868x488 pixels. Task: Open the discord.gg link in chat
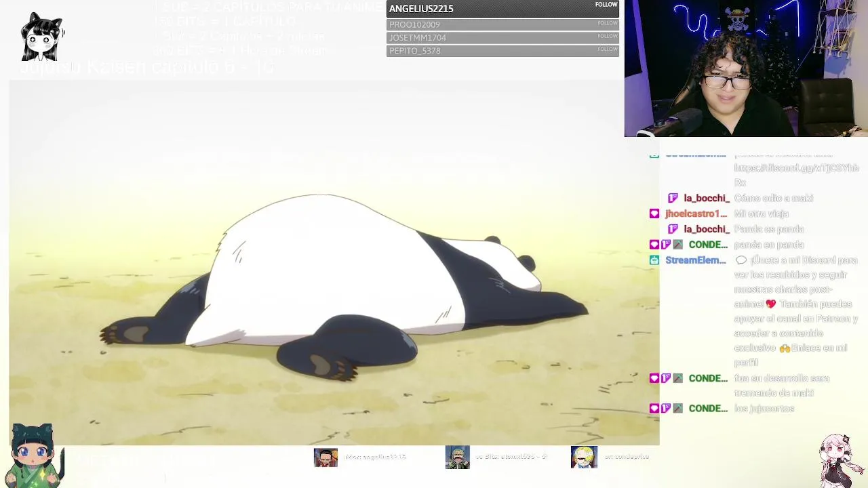(x=797, y=175)
